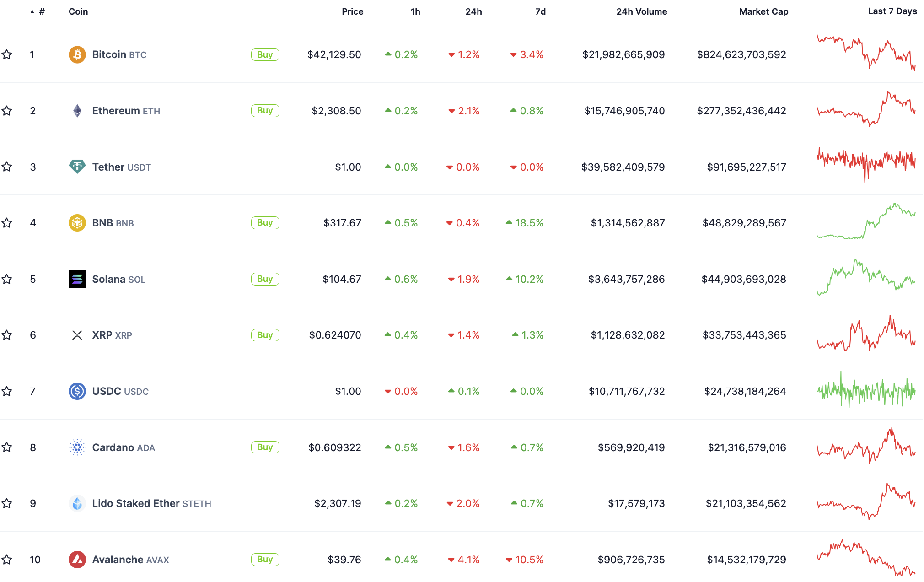Click the Solana logo icon
924x582 pixels.
click(77, 279)
